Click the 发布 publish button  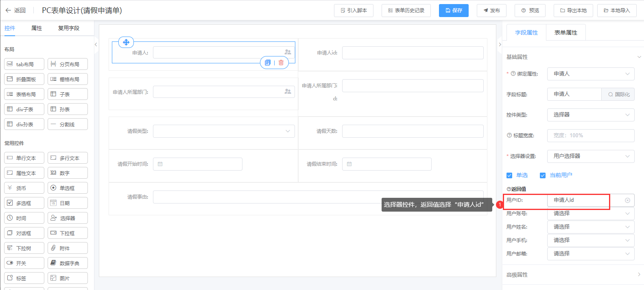491,11
